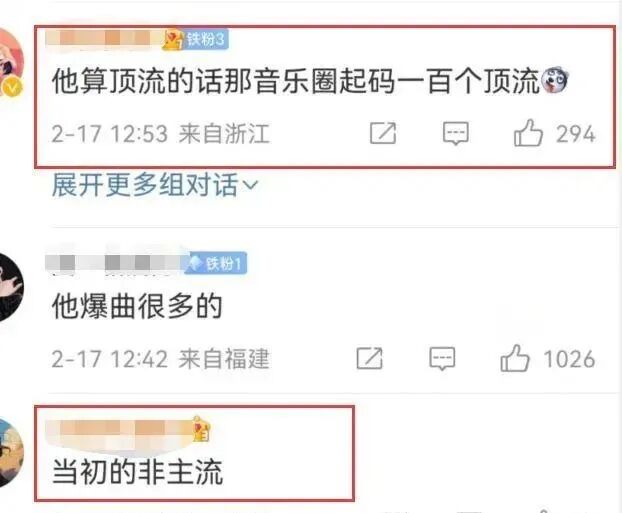
Task: Open blurred username above 当初的非主流
Action: (x=119, y=430)
